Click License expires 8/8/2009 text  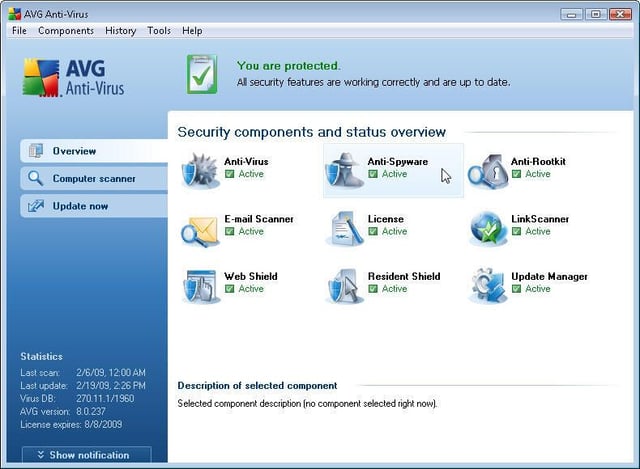pos(71,425)
